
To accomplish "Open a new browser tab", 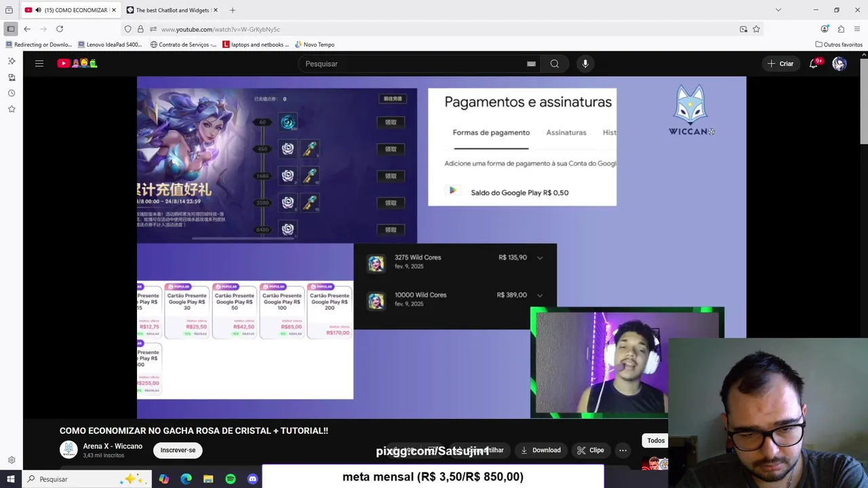I will (x=233, y=10).
